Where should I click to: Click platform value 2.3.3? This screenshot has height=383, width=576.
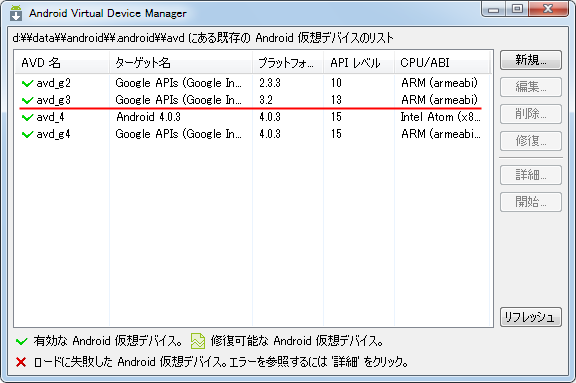270,83
